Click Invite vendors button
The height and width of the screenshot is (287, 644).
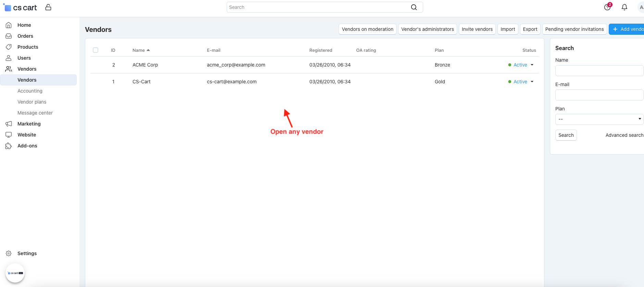[477, 29]
